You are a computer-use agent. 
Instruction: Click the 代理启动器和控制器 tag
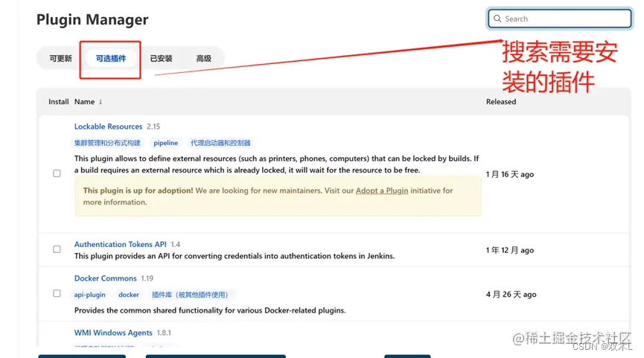220,143
